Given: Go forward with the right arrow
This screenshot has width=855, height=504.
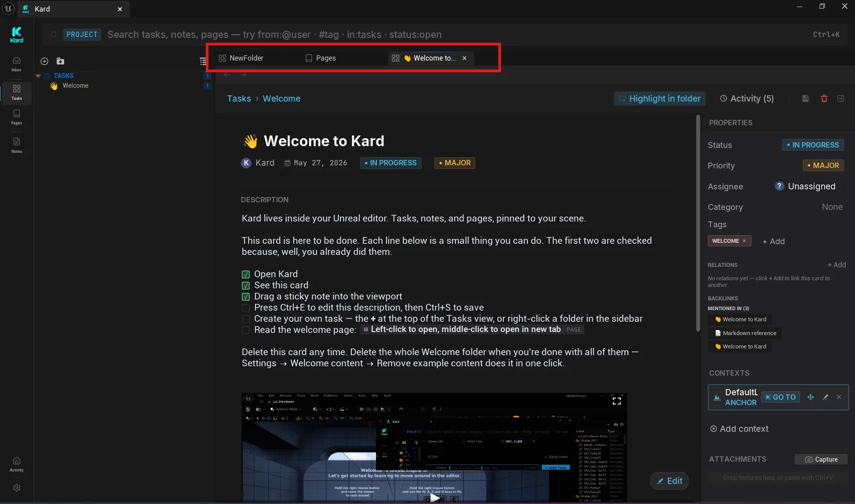Looking at the screenshot, I should (x=243, y=74).
